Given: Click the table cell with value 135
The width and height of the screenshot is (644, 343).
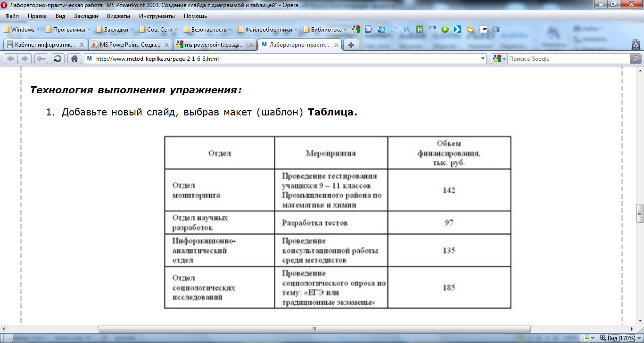Looking at the screenshot, I should coord(449,250).
